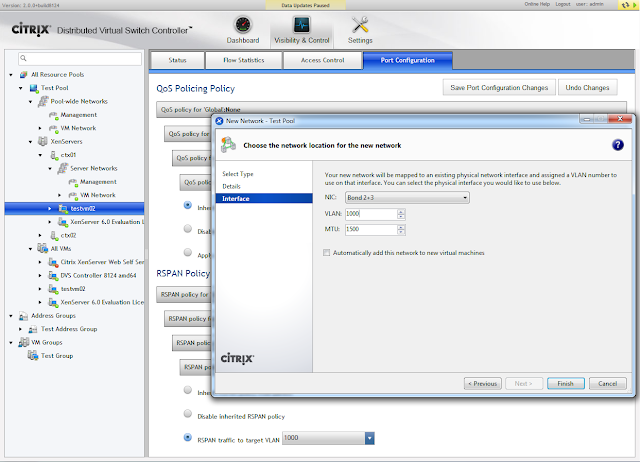Switch to the Status tab
Image resolution: width=640 pixels, height=462 pixels.
click(x=177, y=60)
